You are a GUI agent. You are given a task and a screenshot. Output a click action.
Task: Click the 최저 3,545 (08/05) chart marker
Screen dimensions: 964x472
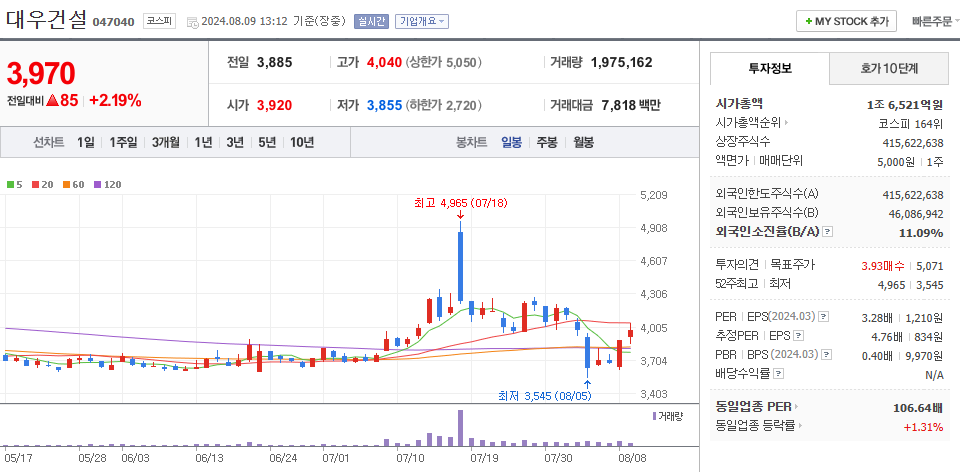[x=545, y=396]
